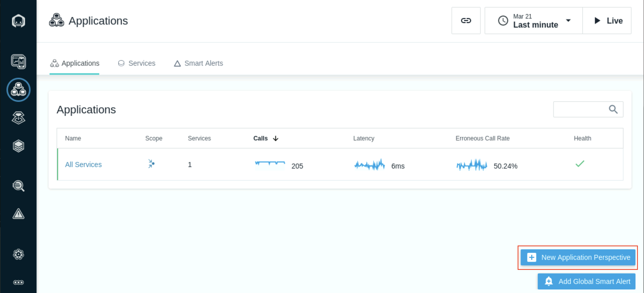Click the Instana robot logo icon
644x293 pixels.
pyautogui.click(x=18, y=21)
